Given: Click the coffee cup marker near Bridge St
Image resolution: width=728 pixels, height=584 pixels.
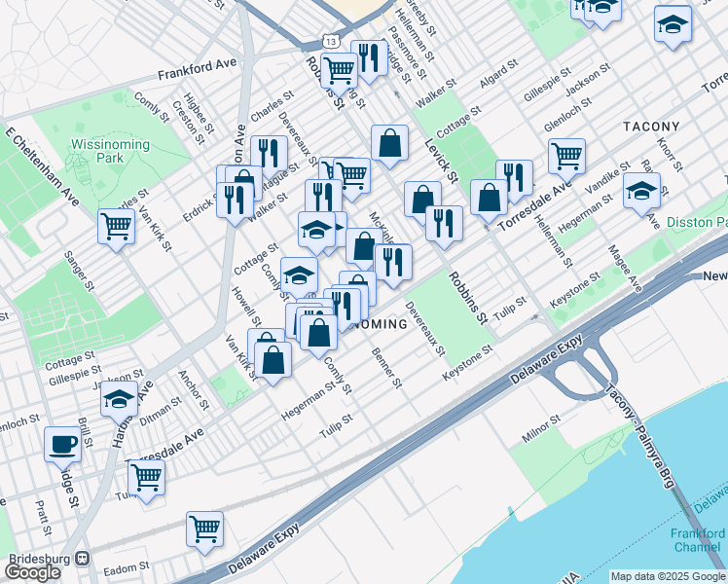Looking at the screenshot, I should [x=64, y=444].
